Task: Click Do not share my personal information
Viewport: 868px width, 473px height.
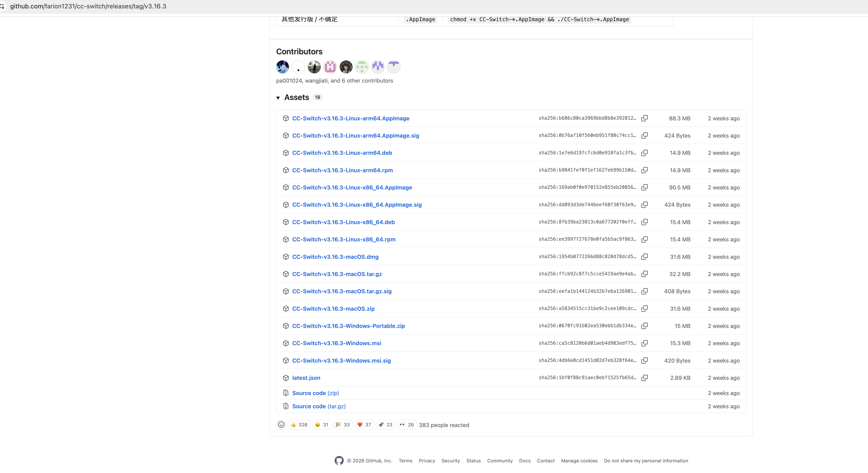Action: (646, 461)
